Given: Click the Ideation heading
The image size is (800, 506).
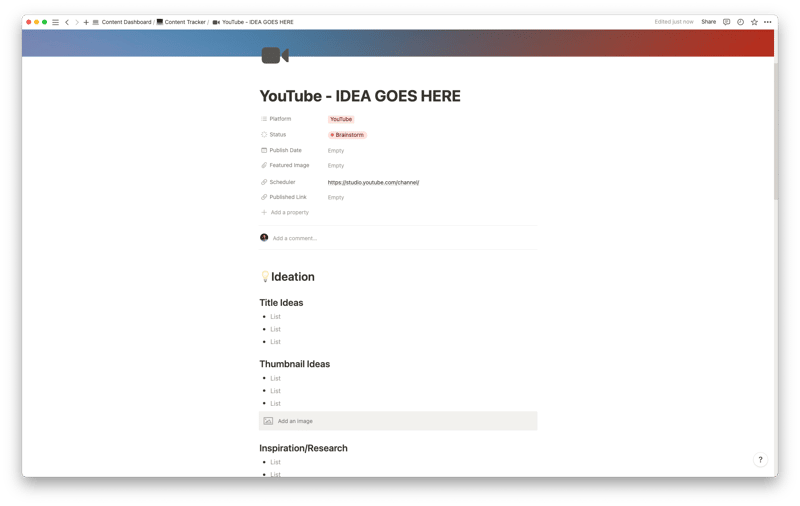Looking at the screenshot, I should [292, 276].
